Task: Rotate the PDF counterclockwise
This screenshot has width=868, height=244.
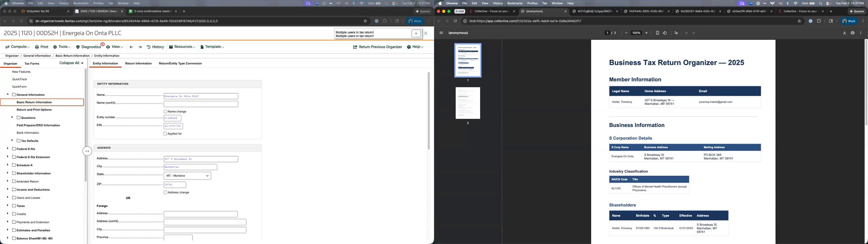Action: [665, 33]
